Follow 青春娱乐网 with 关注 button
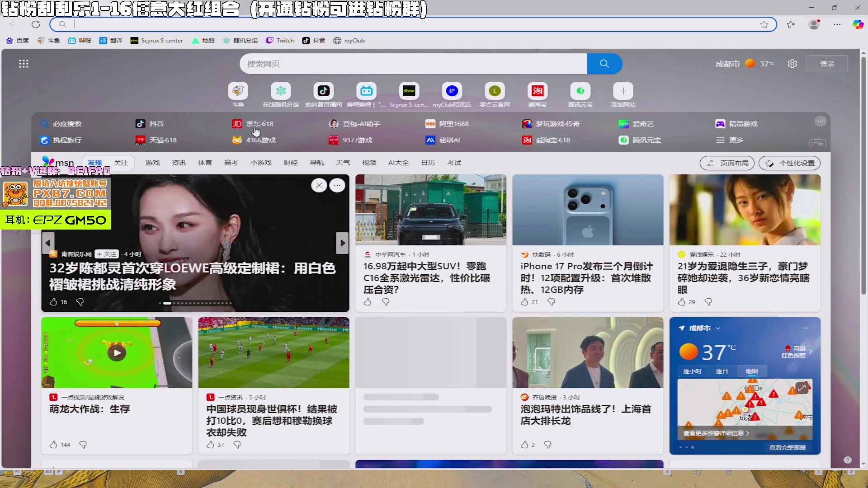Viewport: 868px width, 488px height. coord(107,254)
